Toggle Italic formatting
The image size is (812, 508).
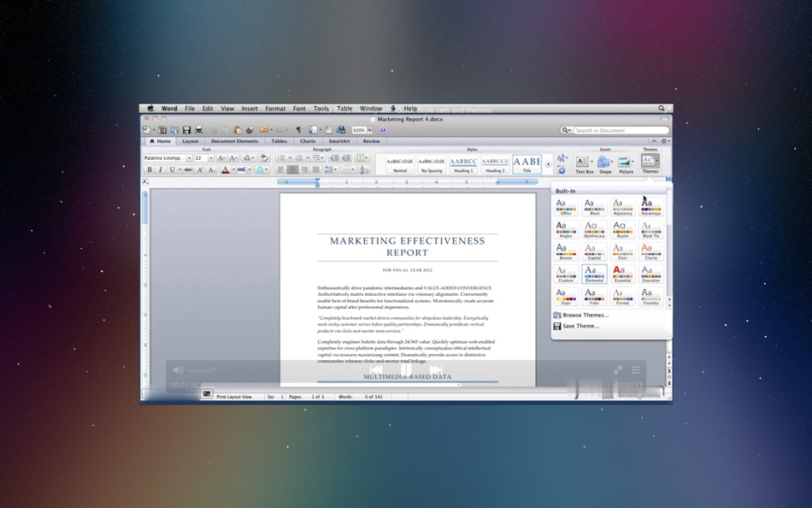coord(161,169)
